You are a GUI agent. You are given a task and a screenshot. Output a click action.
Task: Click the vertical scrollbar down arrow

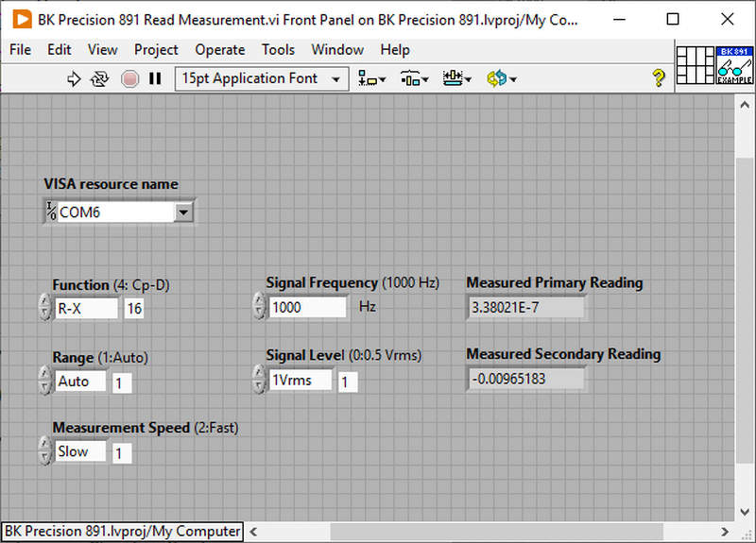pyautogui.click(x=745, y=512)
